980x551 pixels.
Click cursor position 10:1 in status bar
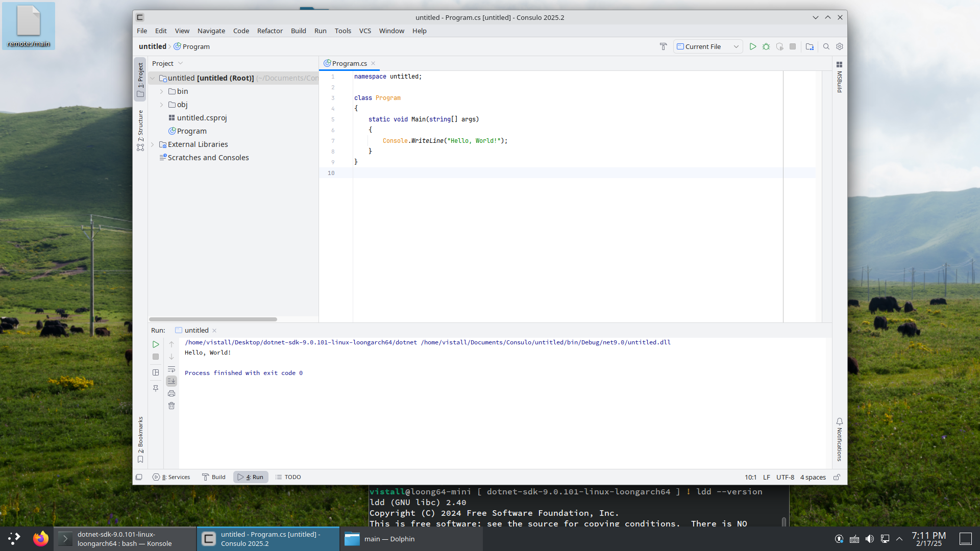[750, 477]
